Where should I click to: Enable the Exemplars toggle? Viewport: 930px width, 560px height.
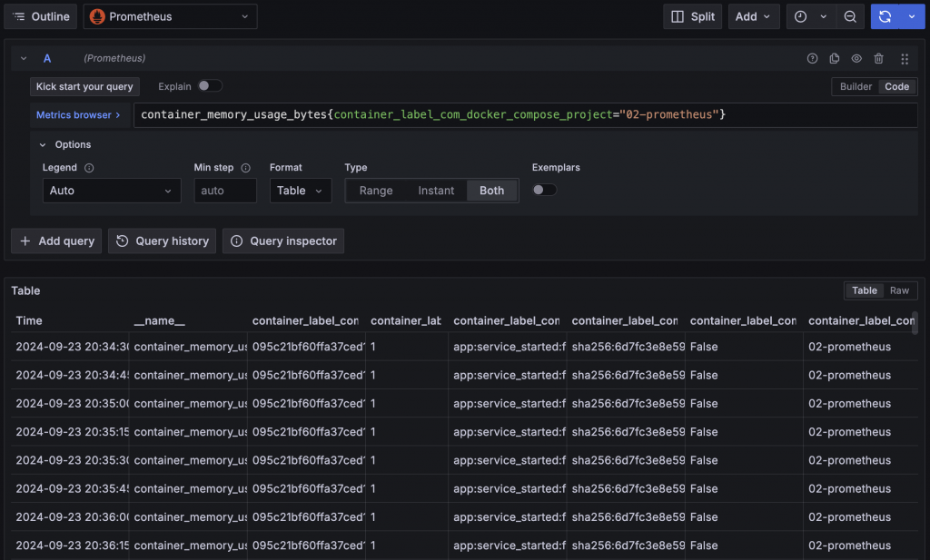pos(544,191)
